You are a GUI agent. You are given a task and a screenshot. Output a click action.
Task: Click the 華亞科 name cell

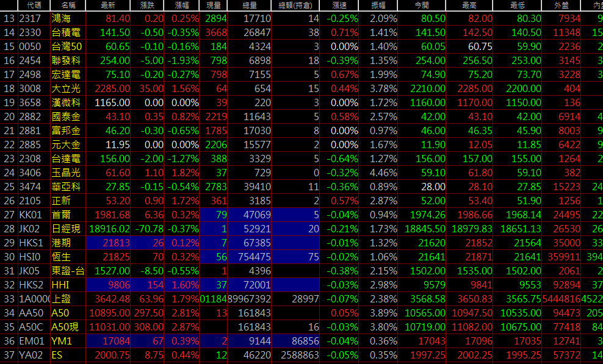(x=66, y=187)
